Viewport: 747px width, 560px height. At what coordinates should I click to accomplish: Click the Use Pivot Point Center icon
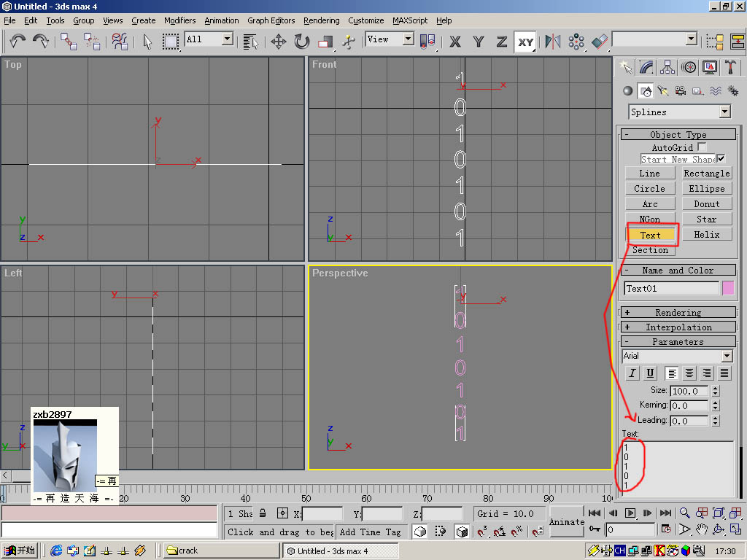pyautogui.click(x=427, y=42)
